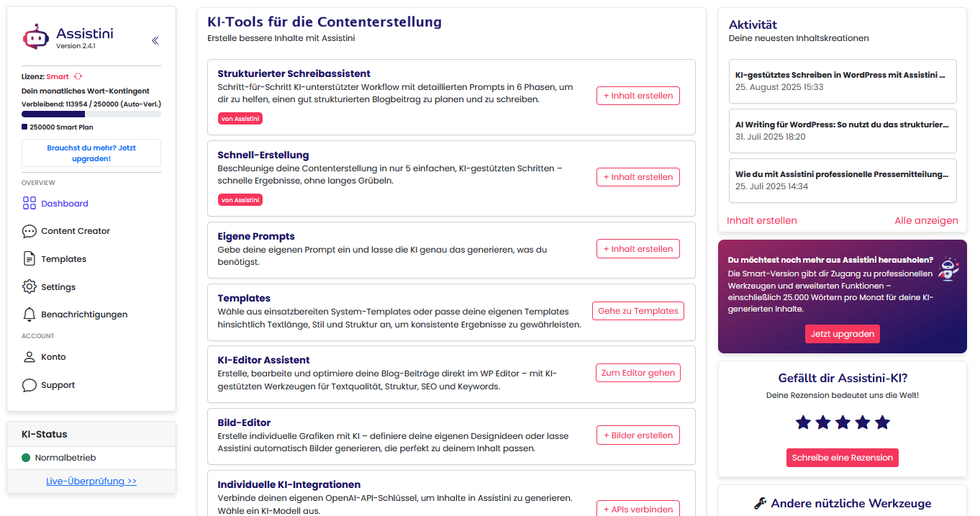Create content in Strukturierter Schreibassistent
Image resolution: width=980 pixels, height=516 pixels.
coord(638,96)
